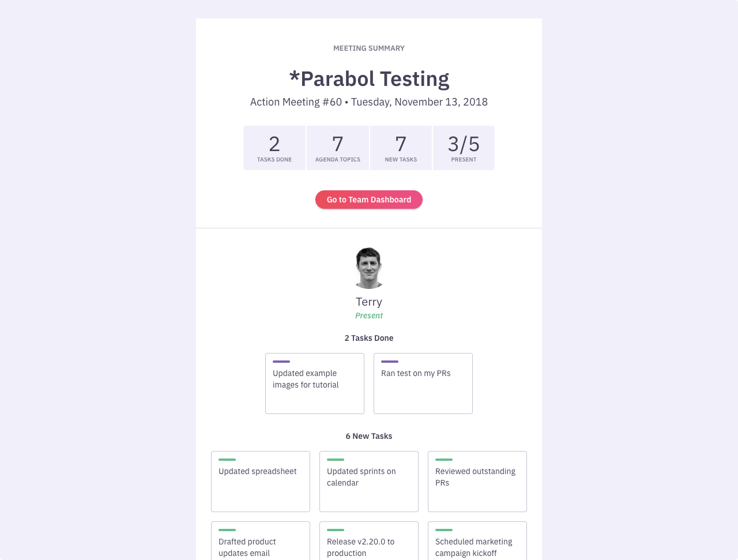
Task: Click the Meeting Summary header label
Action: click(369, 48)
